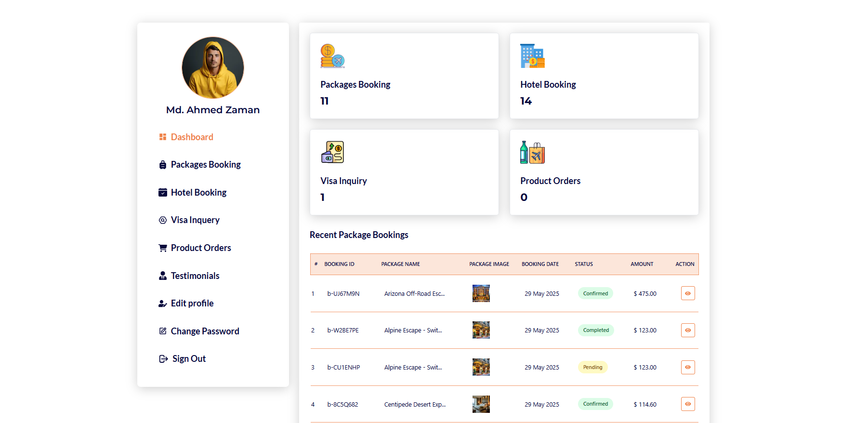Screen dimensions: 868x423
Task: Click the Recent Package Bookings heading
Action: [359, 235]
